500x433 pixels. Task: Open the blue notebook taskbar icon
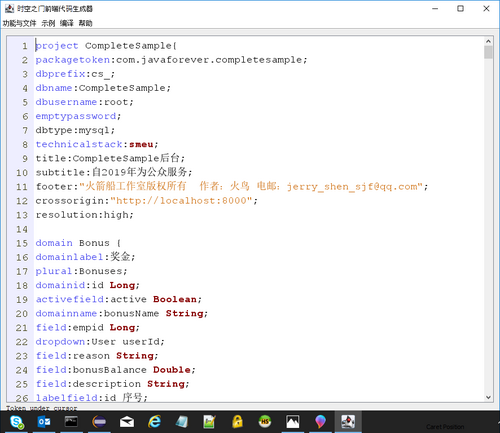pyautogui.click(x=182, y=422)
